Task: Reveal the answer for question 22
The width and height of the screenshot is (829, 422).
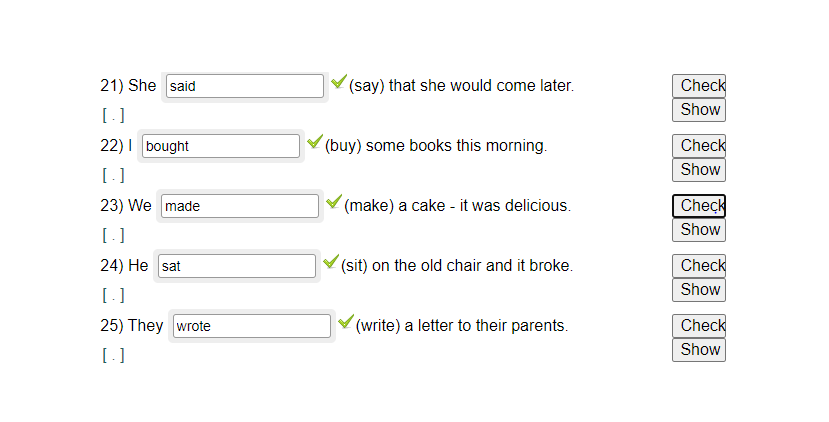Action: pyautogui.click(x=698, y=170)
